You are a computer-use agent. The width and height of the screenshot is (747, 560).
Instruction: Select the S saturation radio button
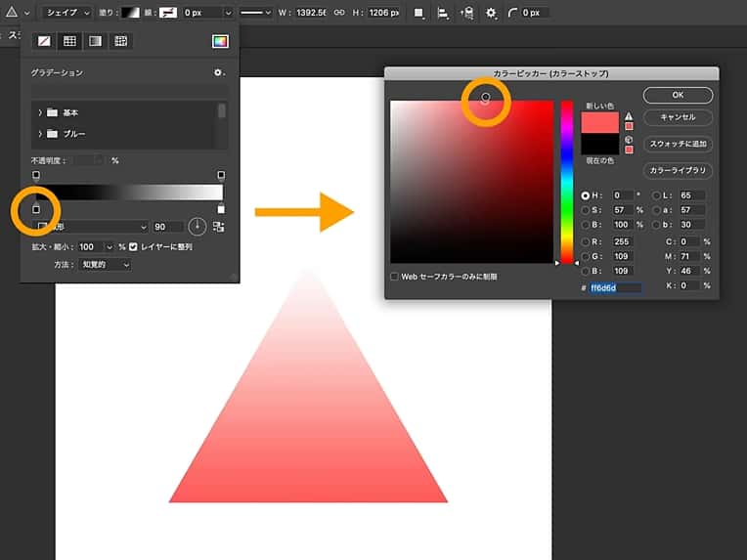[586, 210]
